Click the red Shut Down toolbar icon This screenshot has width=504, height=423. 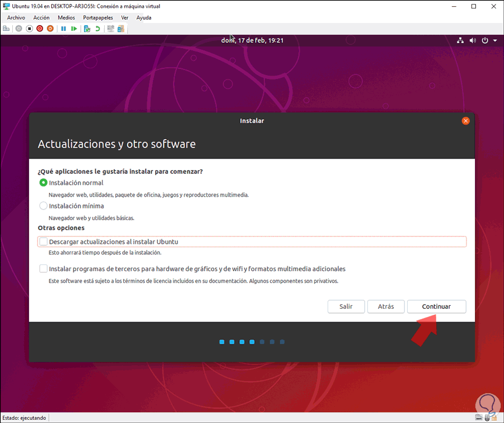(40, 29)
